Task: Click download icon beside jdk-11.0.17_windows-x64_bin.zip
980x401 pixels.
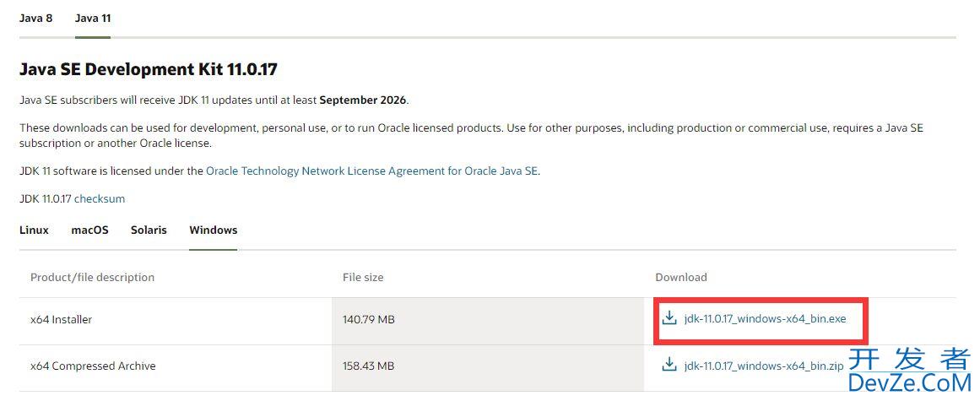Action: point(669,365)
